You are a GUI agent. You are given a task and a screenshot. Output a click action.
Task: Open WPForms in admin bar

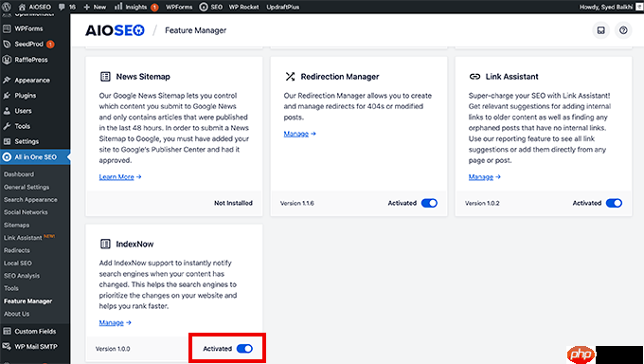point(179,7)
